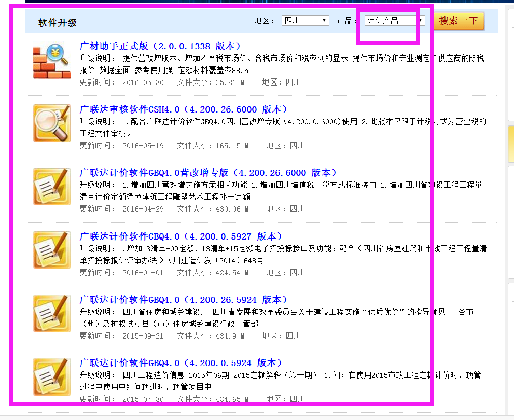Click the notepad icon for GBQ4.0营改增专版
This screenshot has height=420, width=514.
point(52,187)
